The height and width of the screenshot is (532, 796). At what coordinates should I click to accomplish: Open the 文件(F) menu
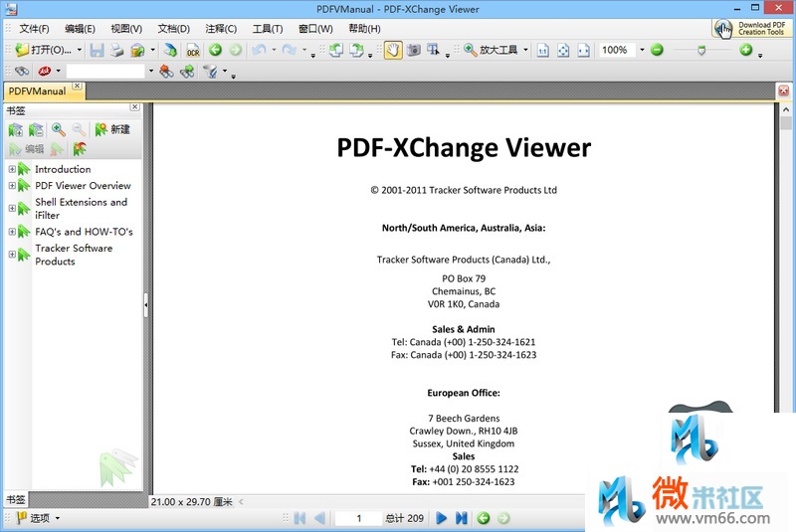point(35,29)
